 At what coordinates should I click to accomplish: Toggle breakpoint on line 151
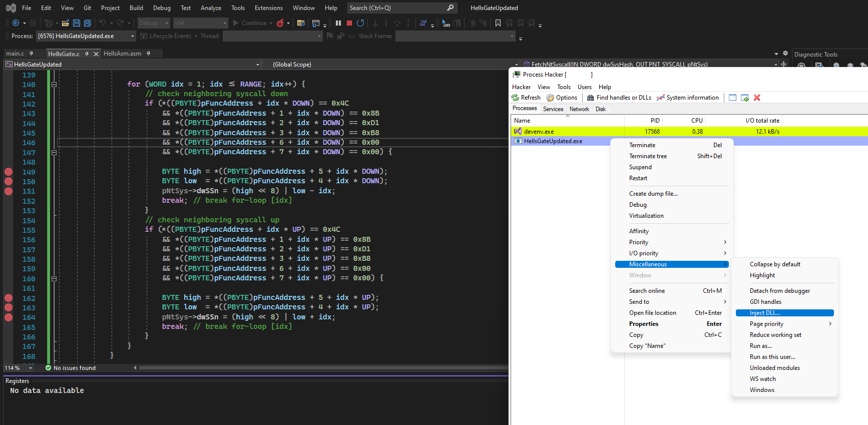click(x=9, y=191)
